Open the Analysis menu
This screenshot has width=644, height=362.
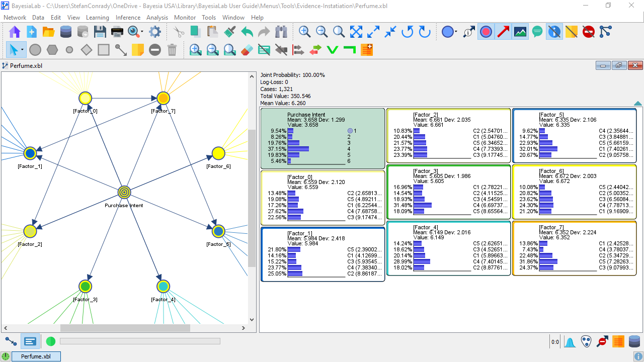coord(157,18)
